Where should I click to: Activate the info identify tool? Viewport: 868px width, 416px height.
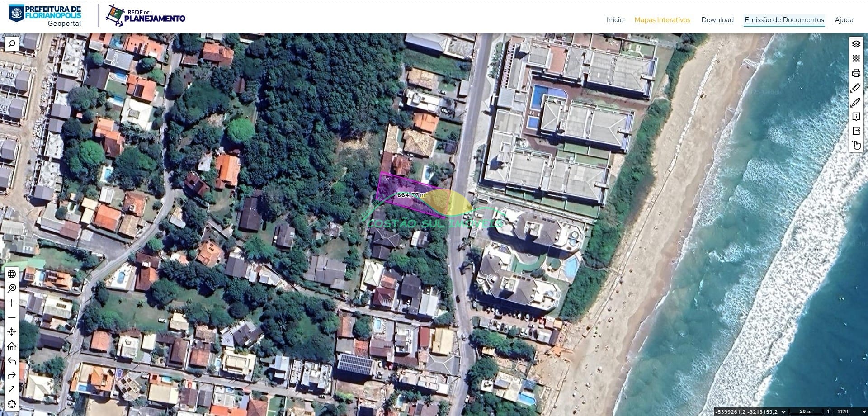click(856, 117)
